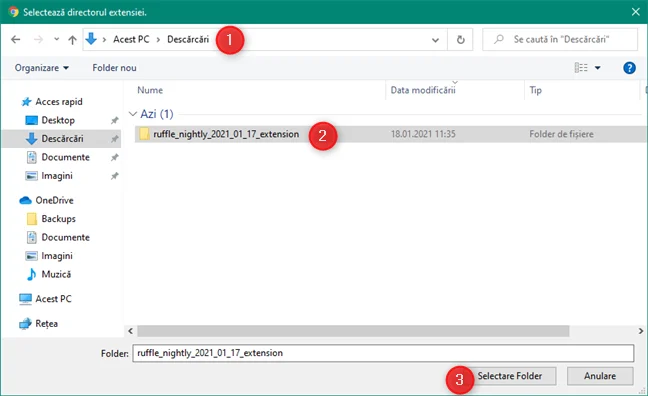The height and width of the screenshot is (396, 648).
Task: Click the pin icon next to pinned Imagini
Action: point(114,176)
